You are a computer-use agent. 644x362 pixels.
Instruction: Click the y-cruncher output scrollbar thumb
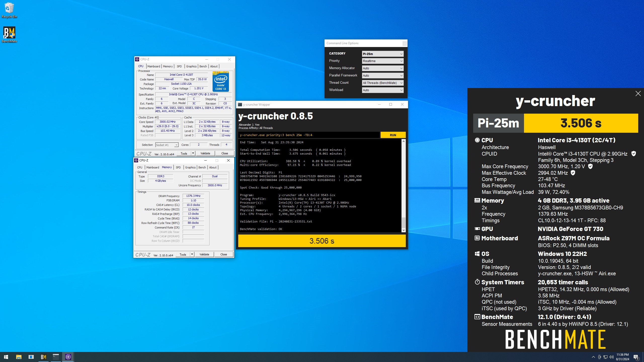click(404, 222)
